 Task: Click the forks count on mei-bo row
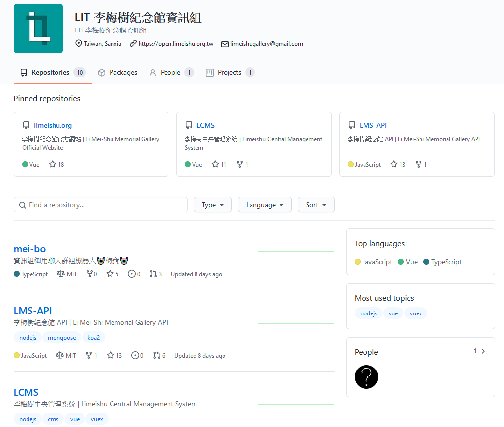point(91,274)
